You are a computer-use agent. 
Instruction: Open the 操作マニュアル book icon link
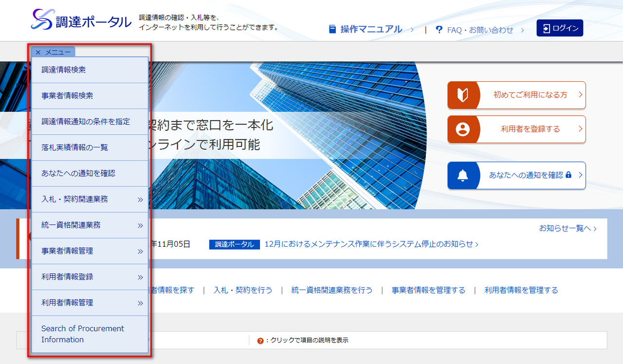(x=332, y=29)
